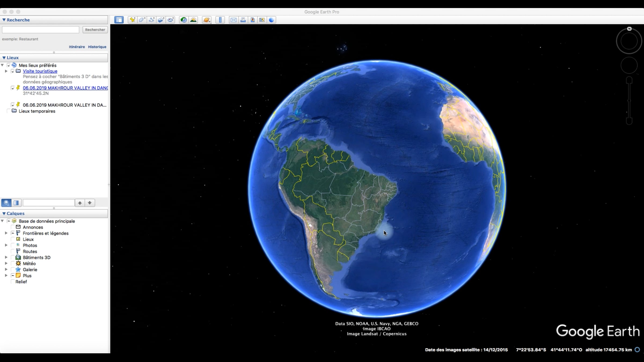Open the Itinéraire tab
The image size is (644, 362).
(77, 47)
